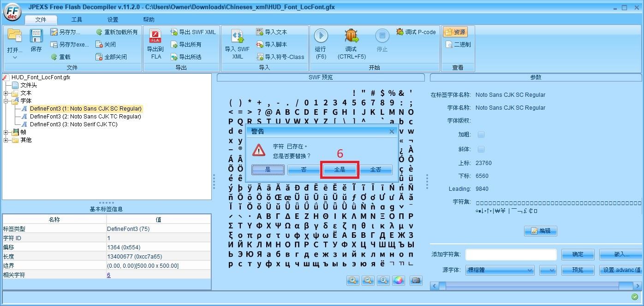Zoom in on the SWF preview
Viewport: 644px width, 306px height.
point(352,280)
